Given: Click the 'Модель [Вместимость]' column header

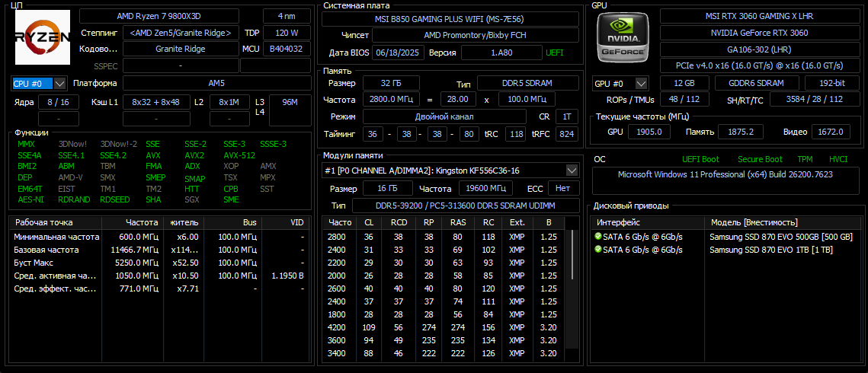Looking at the screenshot, I should (783, 223).
